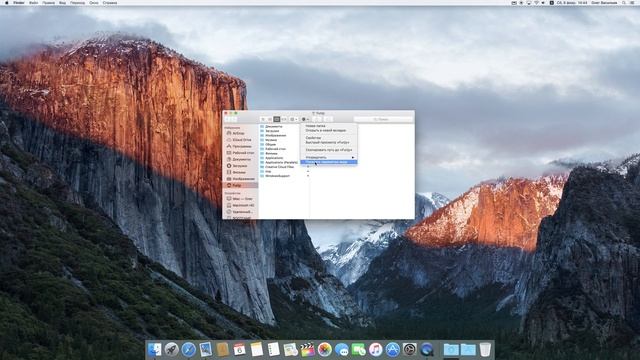Select the first Mac device in sidebar
Viewport: 640px width, 360px height.
tap(242, 199)
